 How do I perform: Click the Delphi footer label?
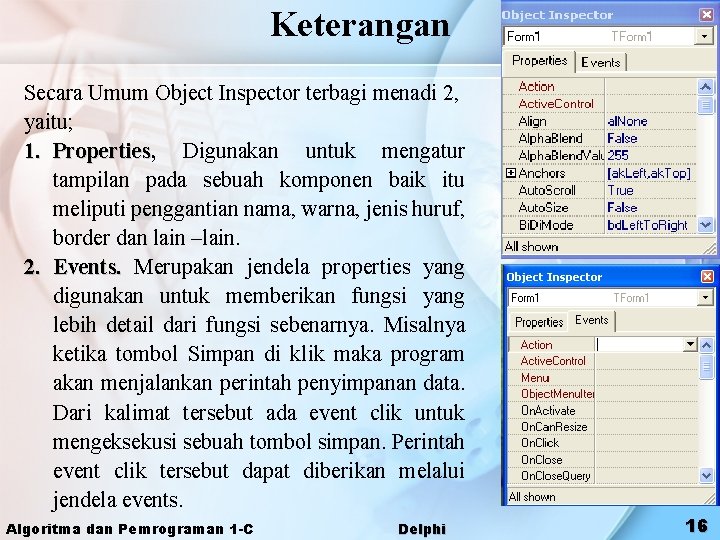pos(422,529)
